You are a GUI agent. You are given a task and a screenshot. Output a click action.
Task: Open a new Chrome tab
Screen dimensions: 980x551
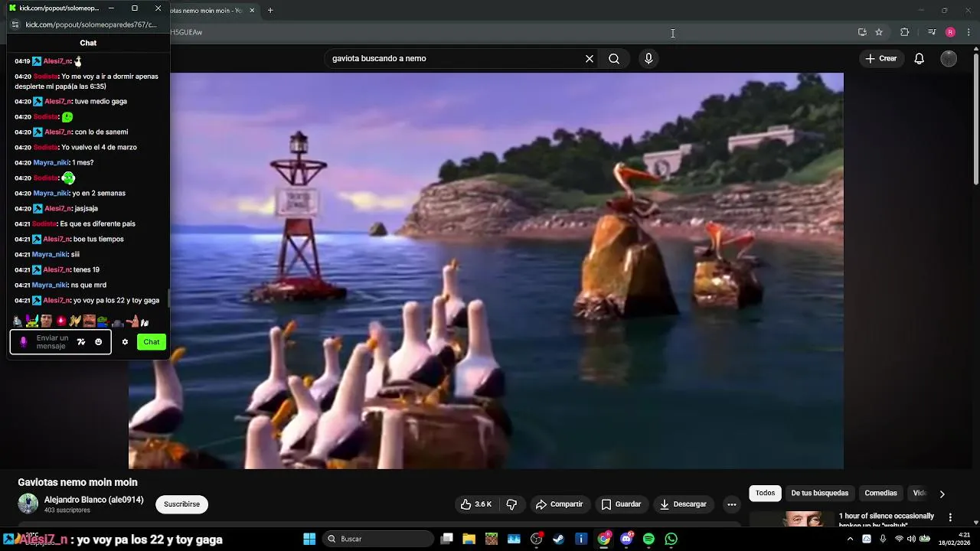click(x=270, y=10)
